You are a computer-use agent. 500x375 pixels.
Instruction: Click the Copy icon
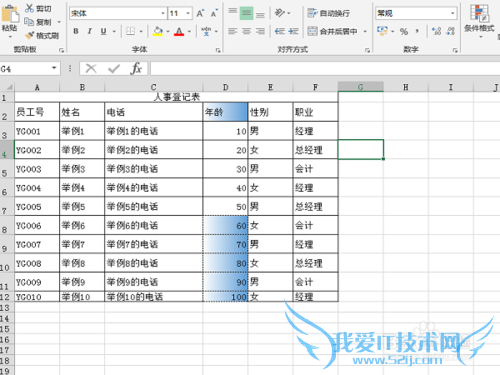(x=29, y=22)
